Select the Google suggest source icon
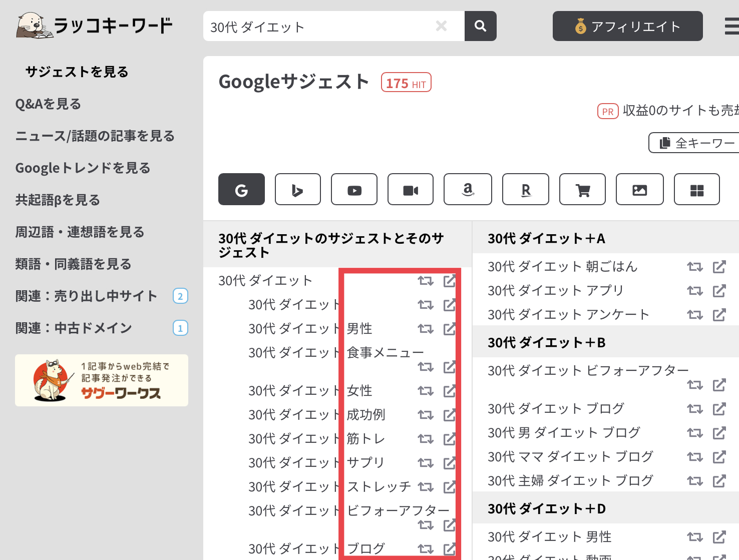 [x=241, y=189]
